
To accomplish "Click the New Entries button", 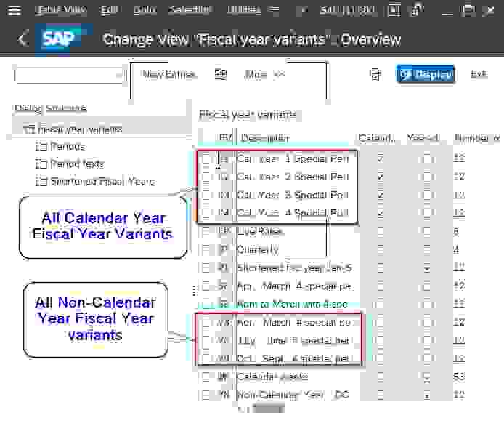I will [169, 75].
